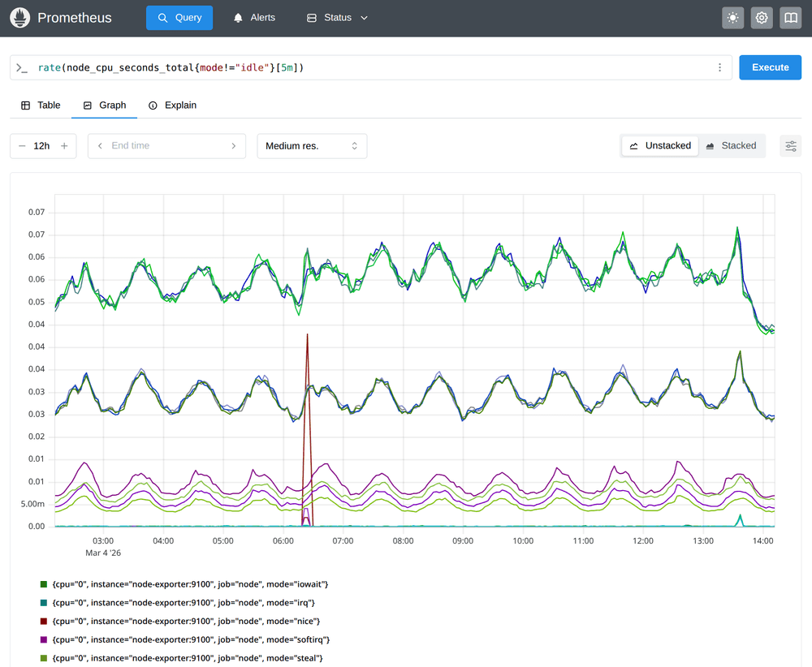812x667 pixels.
Task: Open Prometheus settings via the gear icon
Action: (761, 17)
